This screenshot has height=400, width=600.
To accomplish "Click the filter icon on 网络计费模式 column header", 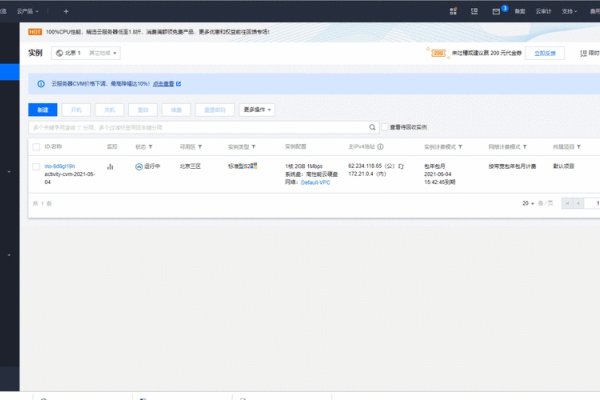I will (525, 147).
